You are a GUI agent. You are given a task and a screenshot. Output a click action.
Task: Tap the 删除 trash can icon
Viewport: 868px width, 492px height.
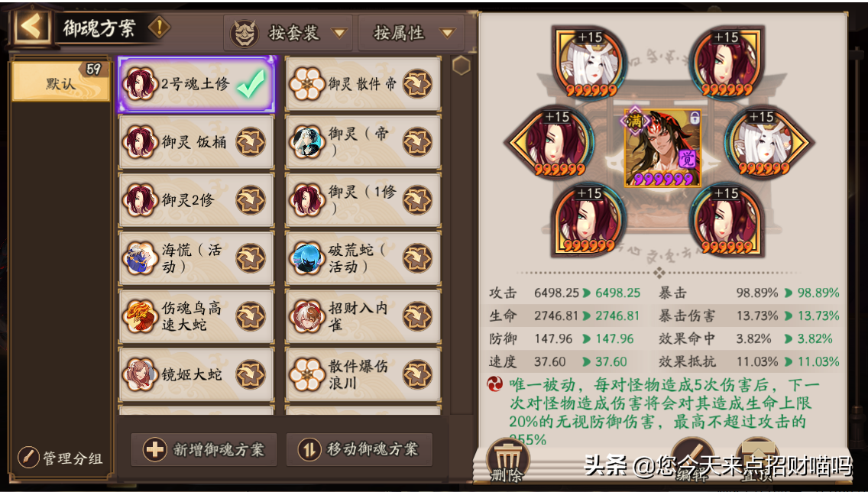coord(507,461)
